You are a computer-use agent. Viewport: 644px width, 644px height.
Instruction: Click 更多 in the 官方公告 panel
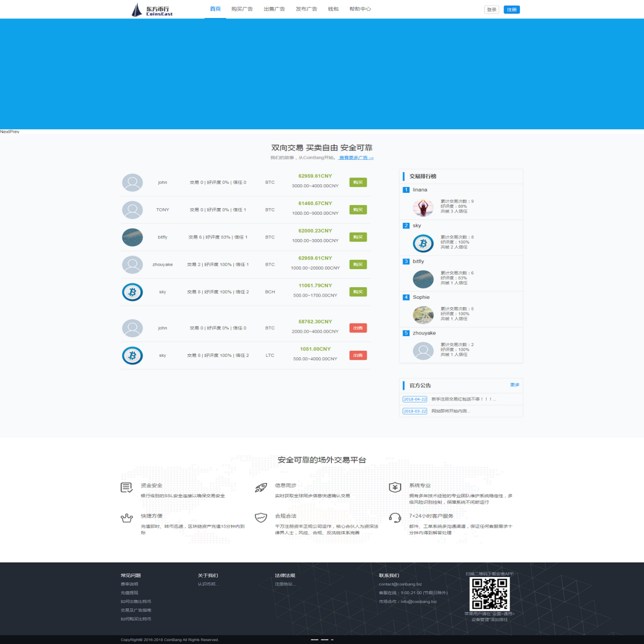coord(514,385)
